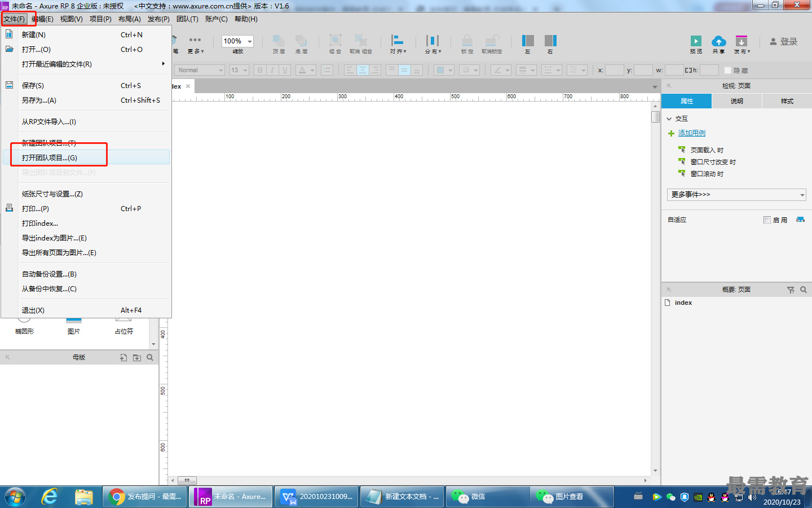The image size is (812, 508).
Task: Open the font color picker
Action: [x=306, y=70]
